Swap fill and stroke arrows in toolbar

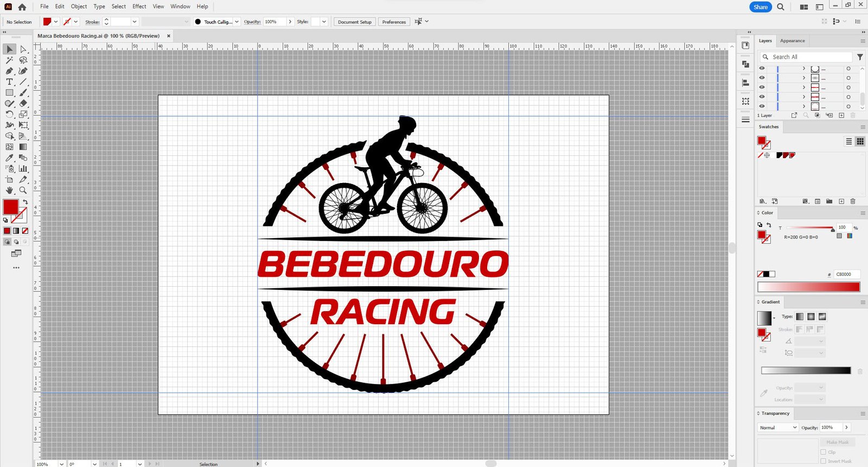(x=25, y=202)
